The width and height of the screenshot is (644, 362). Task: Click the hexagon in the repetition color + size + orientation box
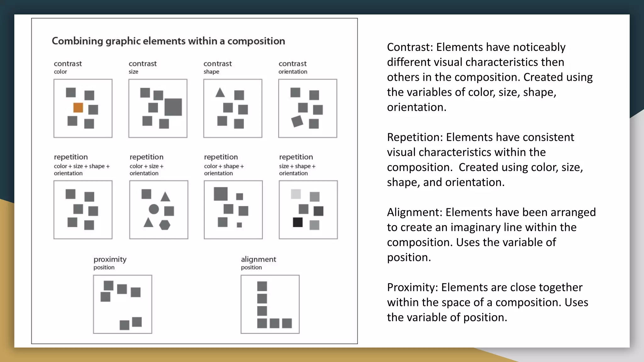point(165,225)
